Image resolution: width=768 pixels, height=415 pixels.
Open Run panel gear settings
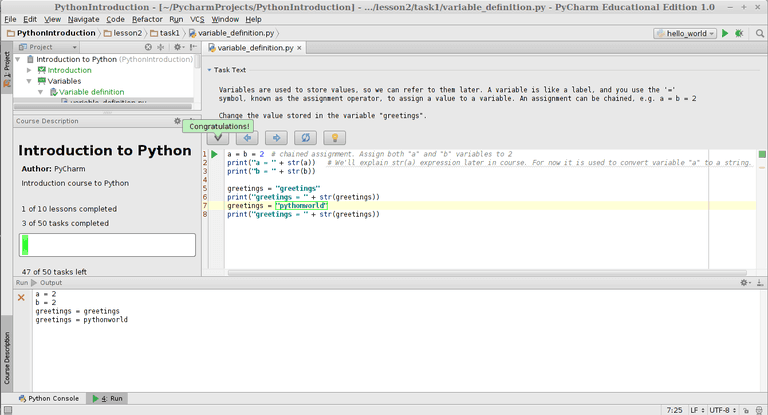coord(745,283)
